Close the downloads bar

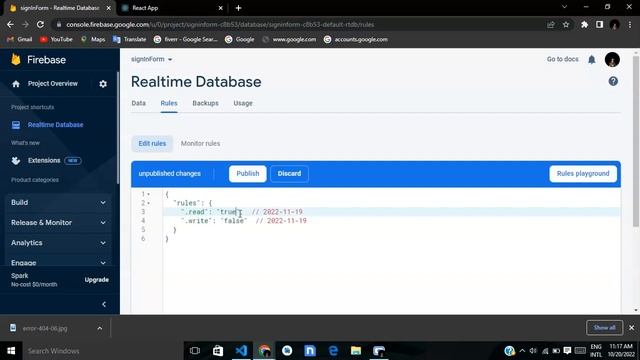pyautogui.click(x=631, y=328)
